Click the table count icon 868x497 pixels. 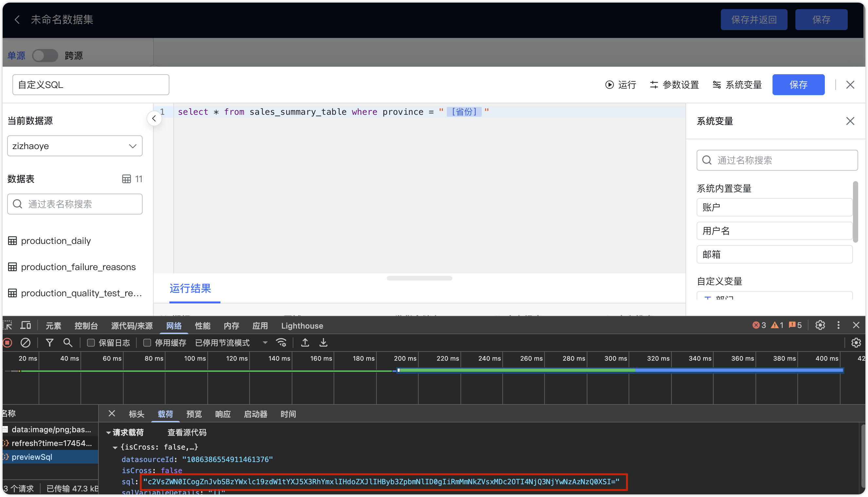click(x=126, y=179)
